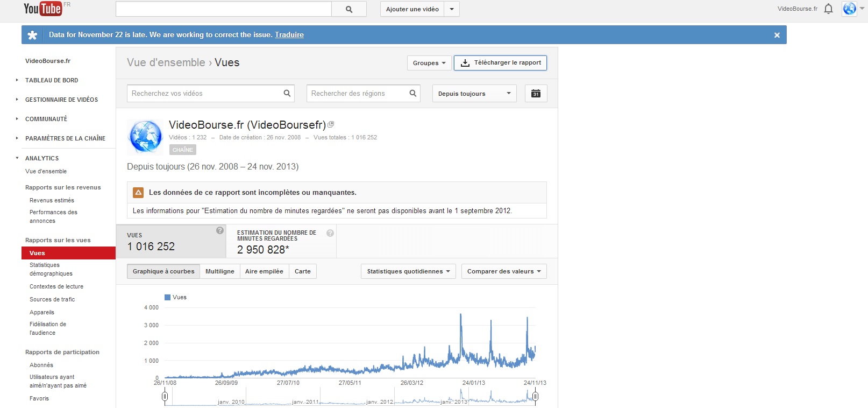This screenshot has height=408, width=868.
Task: Click the left handle of timeline range slider
Action: (165, 397)
